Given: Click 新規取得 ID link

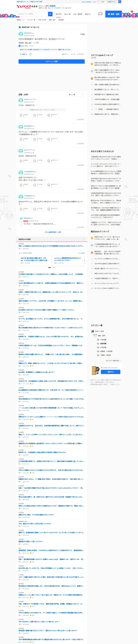Looking at the screenshot, I should coord(53,6).
